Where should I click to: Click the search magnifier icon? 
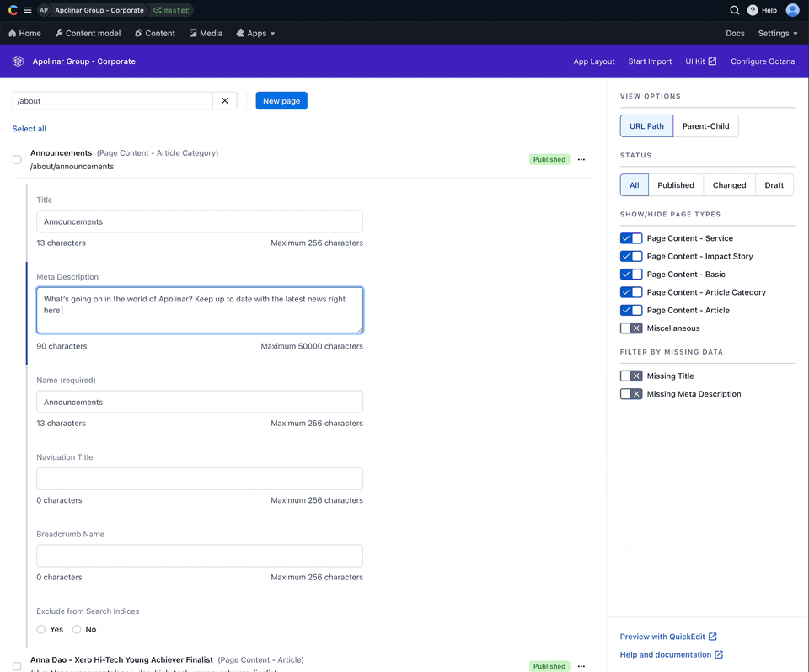coord(735,10)
